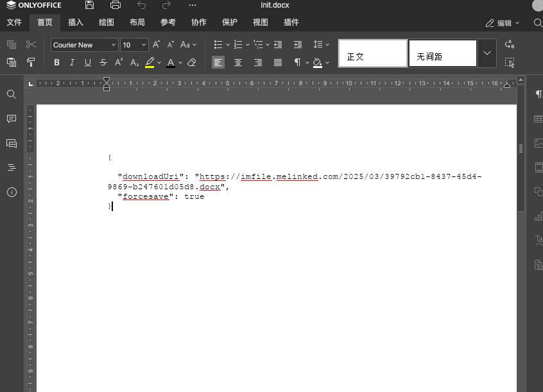Switch to the 插入 tab
543x392 pixels.
coord(76,22)
